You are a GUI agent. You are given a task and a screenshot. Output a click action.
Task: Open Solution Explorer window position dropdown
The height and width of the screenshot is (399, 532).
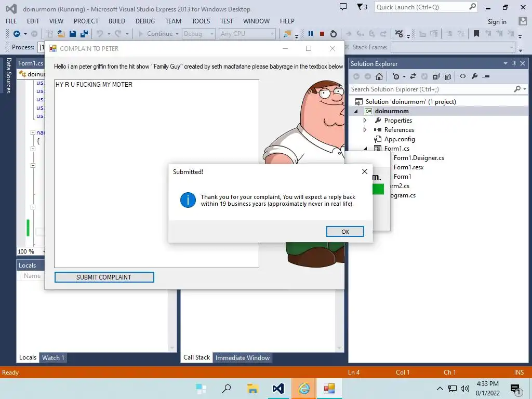[x=506, y=63]
